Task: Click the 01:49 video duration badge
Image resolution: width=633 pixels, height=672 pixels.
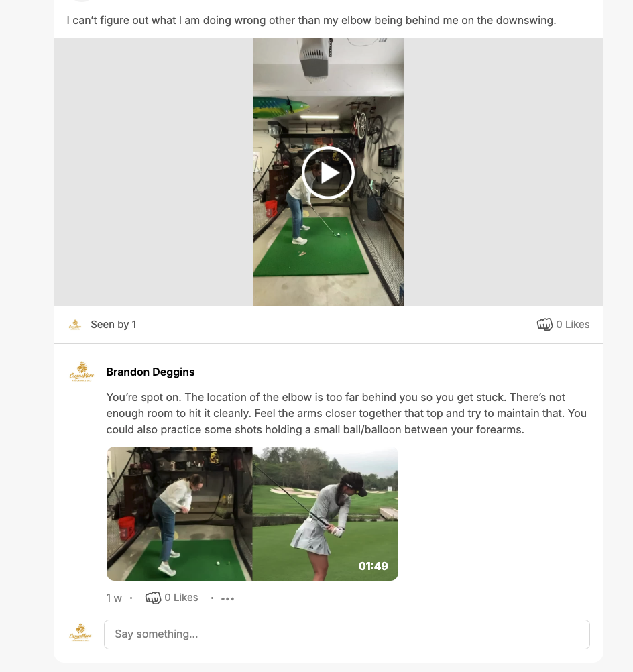Action: point(373,566)
